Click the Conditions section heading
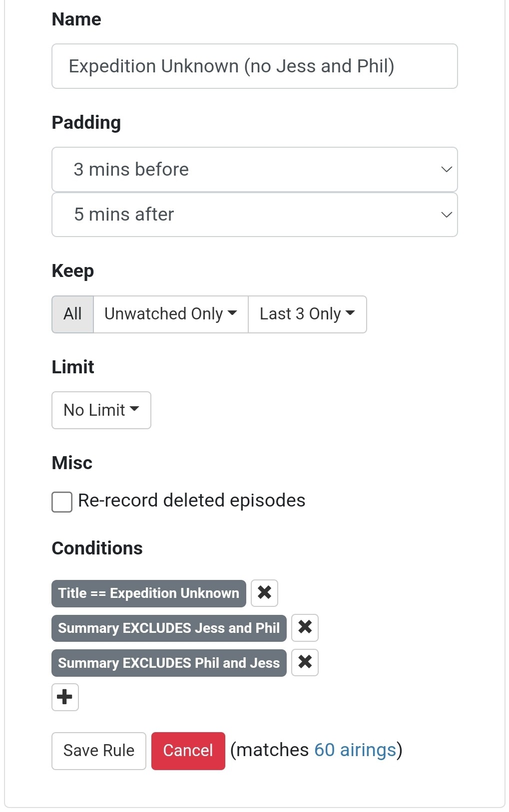Screen dimensions: 509x812 [97, 548]
